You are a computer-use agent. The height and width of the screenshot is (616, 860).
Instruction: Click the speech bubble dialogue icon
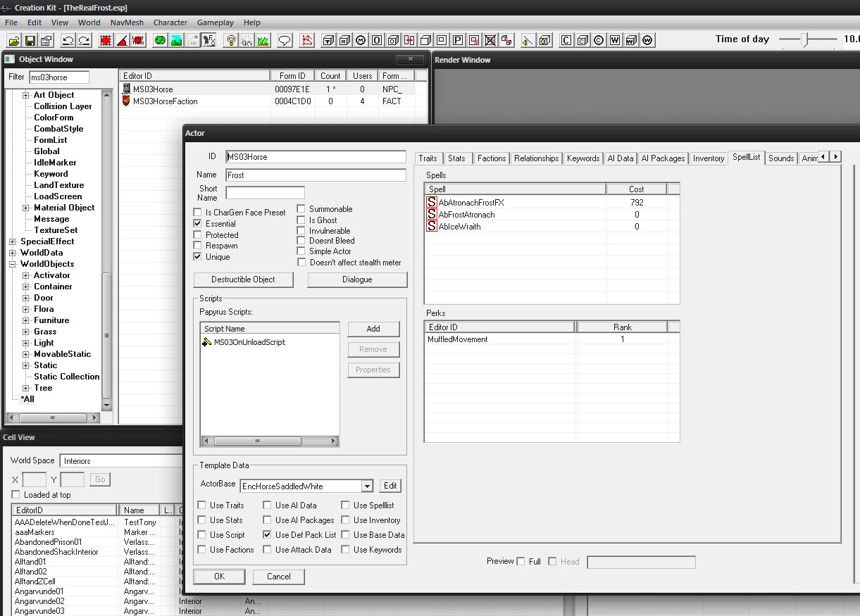pos(285,40)
